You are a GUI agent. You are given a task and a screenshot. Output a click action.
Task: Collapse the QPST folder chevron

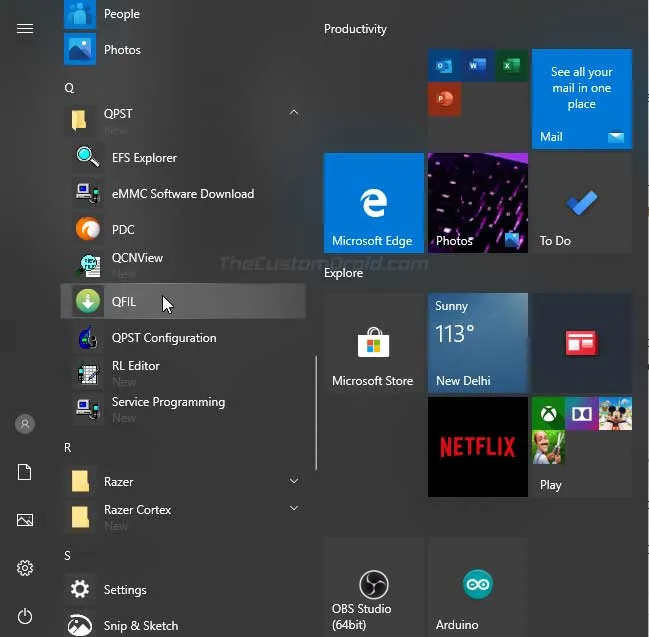point(294,112)
